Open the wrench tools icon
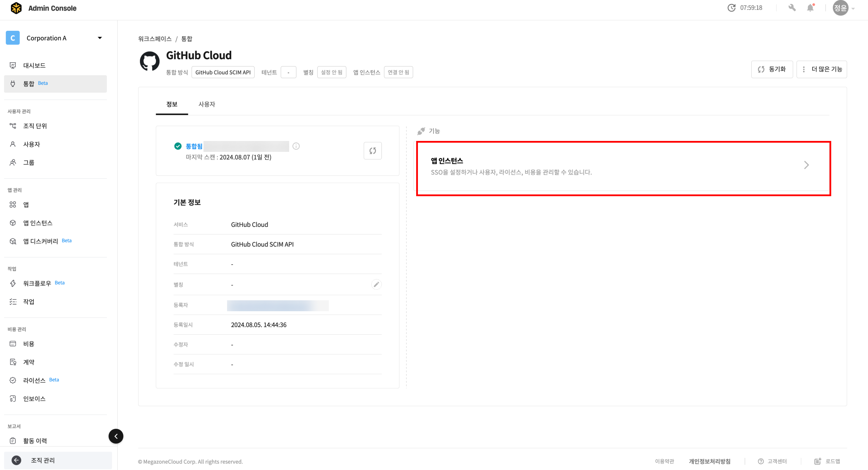Screen dimensions: 868x470 (792, 8)
